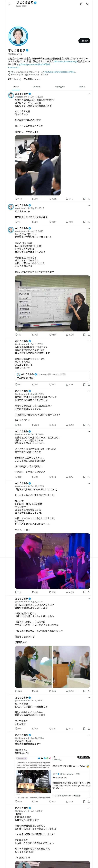The image size is (98, 868).
Task: Open Translate bio link
Action: (x=14, y=67)
